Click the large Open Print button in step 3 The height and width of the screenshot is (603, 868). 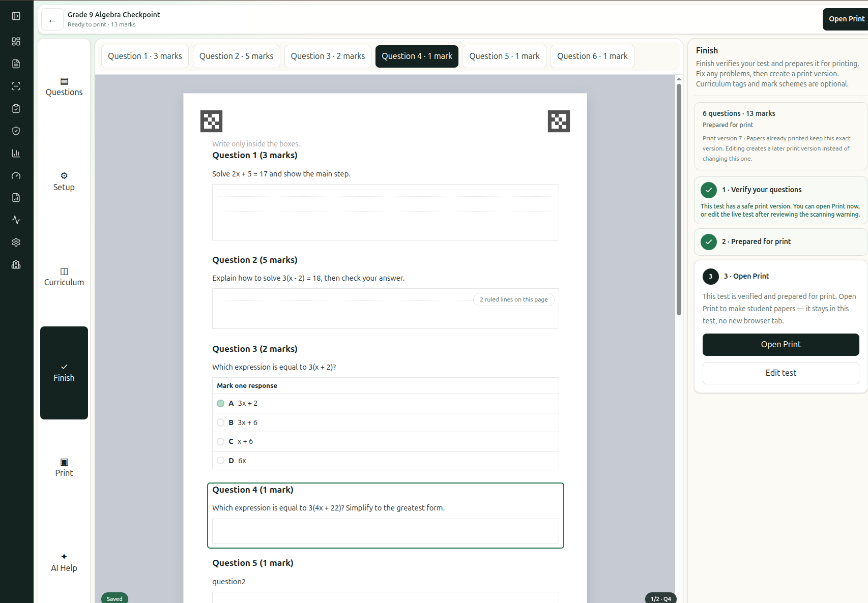pos(780,345)
